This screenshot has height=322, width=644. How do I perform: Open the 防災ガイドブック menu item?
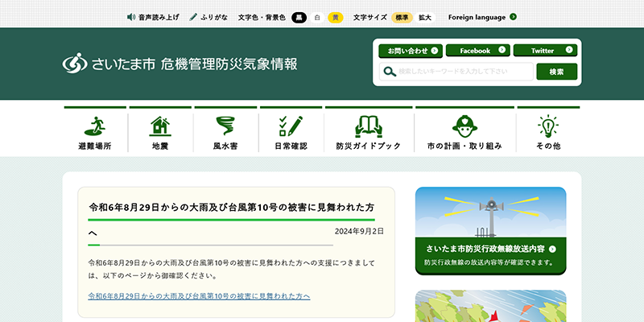point(369,146)
